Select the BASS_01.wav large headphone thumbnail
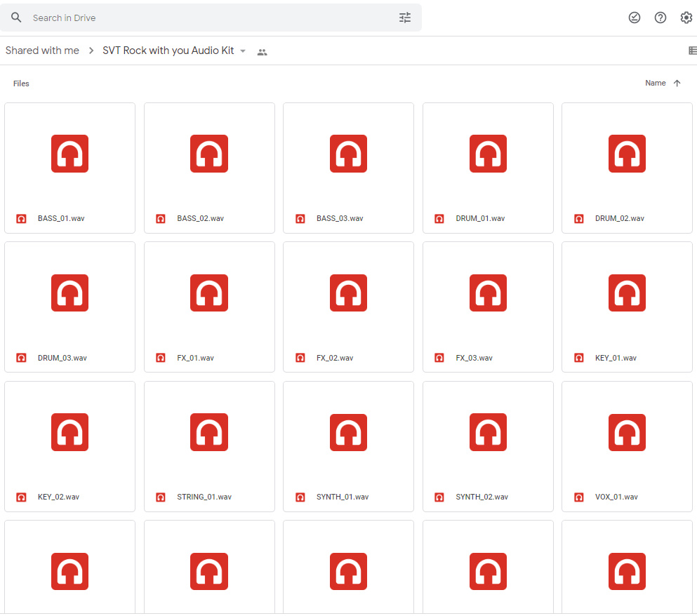This screenshot has width=697, height=616. pyautogui.click(x=69, y=154)
